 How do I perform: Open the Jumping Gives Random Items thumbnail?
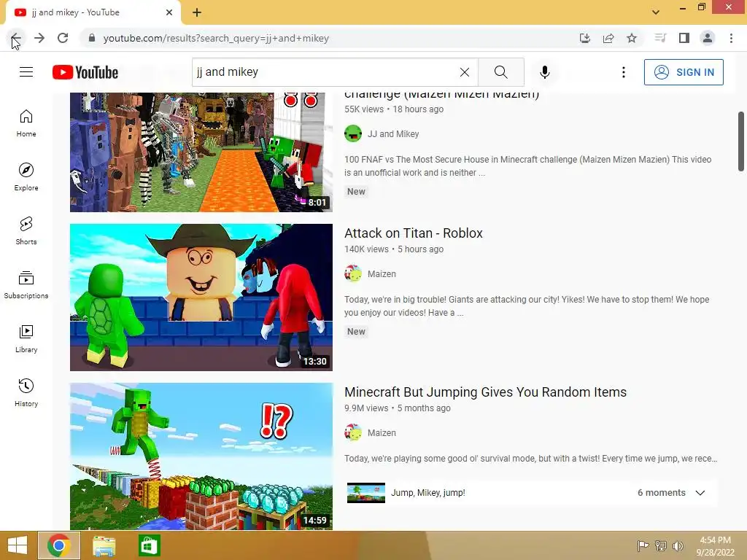pyautogui.click(x=201, y=456)
